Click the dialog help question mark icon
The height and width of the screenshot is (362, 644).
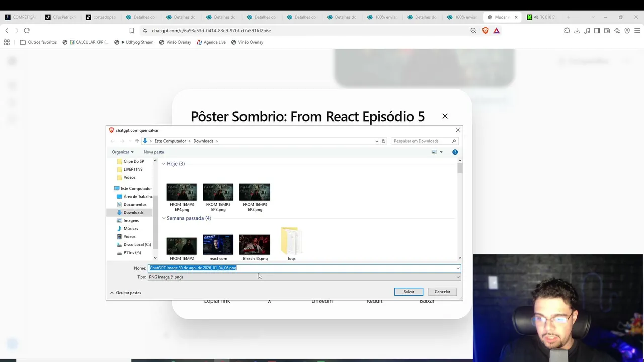click(455, 152)
